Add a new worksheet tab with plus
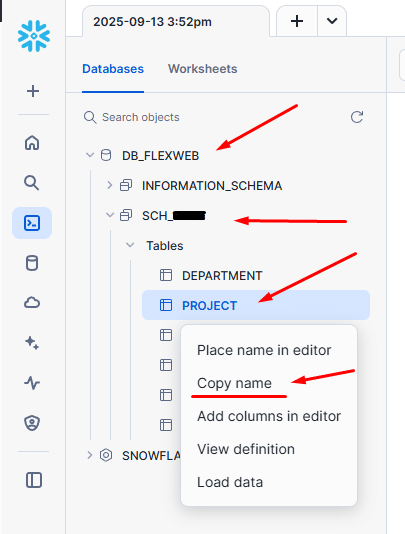The image size is (405, 534). pos(297,21)
